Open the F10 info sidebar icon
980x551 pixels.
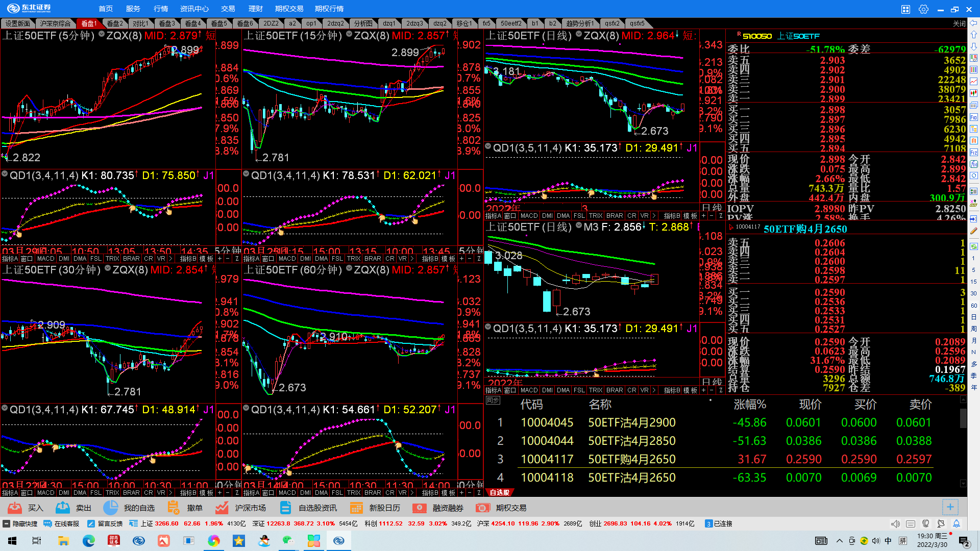pos(974,117)
